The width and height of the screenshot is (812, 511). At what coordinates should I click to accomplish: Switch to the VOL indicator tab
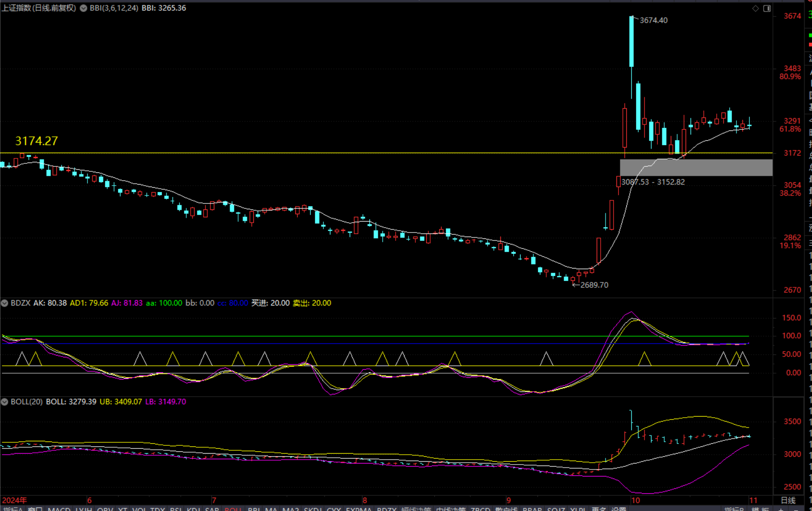click(139, 509)
